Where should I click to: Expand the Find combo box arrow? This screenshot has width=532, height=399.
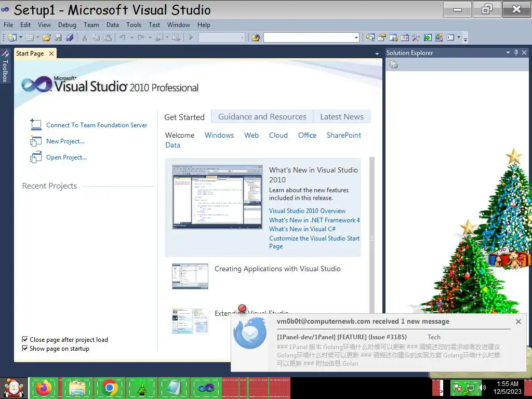(356, 37)
